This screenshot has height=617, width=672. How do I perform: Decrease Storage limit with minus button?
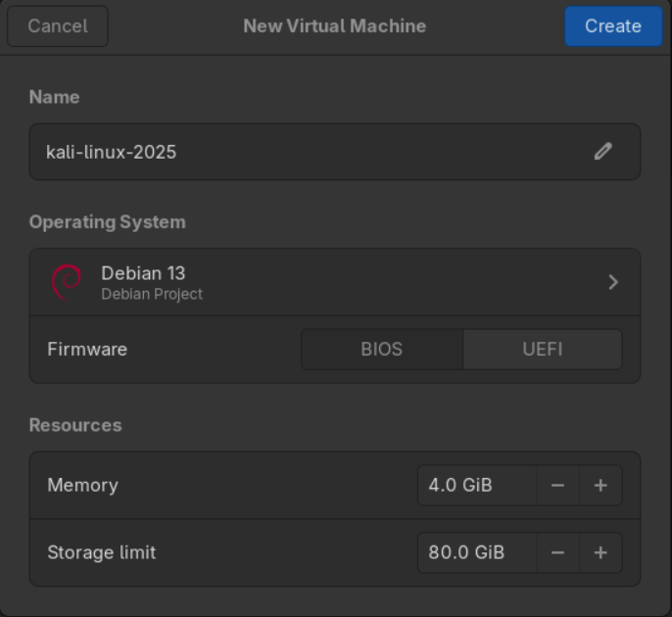[x=557, y=553]
